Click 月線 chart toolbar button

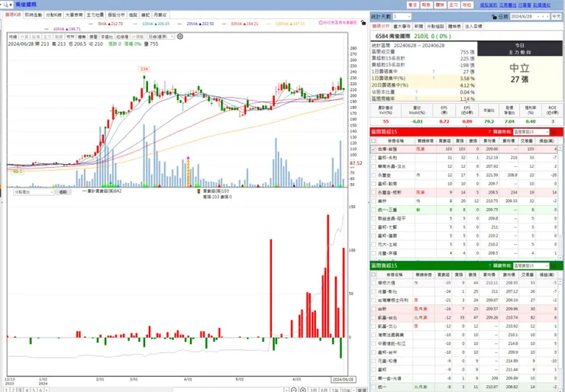[13, 37]
